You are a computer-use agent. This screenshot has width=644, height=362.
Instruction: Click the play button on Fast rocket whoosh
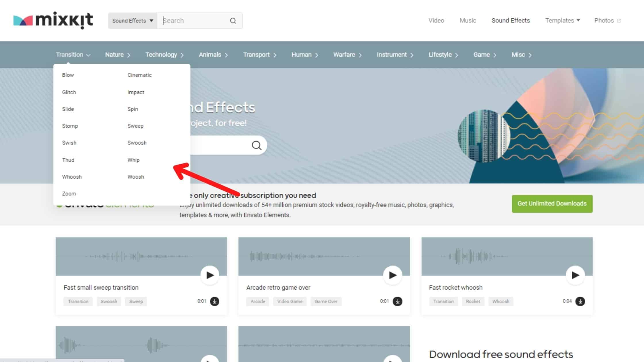coord(575,275)
